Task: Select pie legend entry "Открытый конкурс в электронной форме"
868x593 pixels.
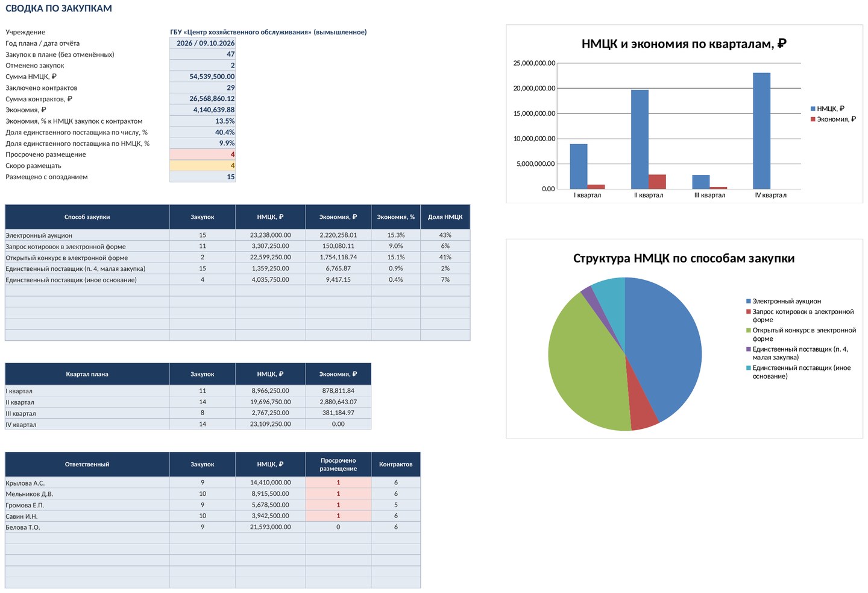Action: [801, 335]
